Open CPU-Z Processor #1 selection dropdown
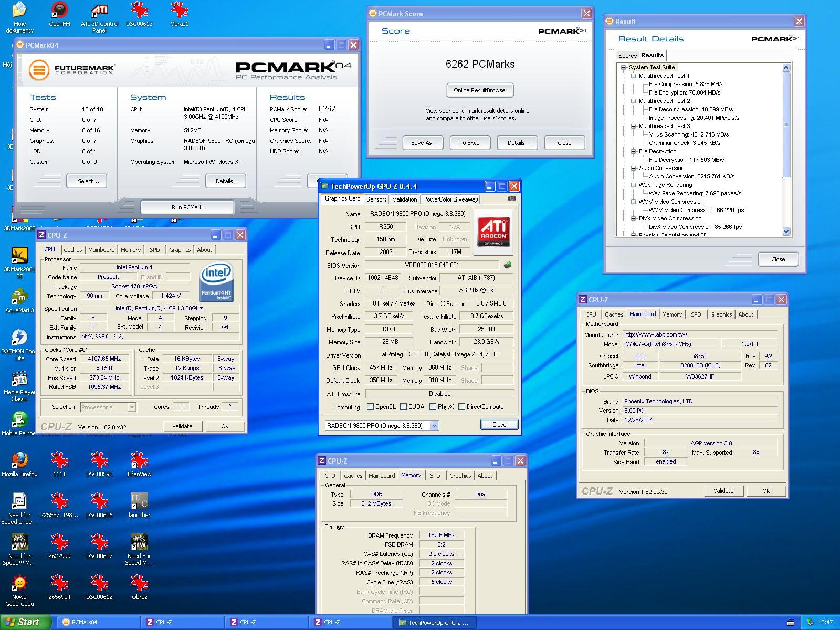Image resolution: width=840 pixels, height=630 pixels. [132, 407]
